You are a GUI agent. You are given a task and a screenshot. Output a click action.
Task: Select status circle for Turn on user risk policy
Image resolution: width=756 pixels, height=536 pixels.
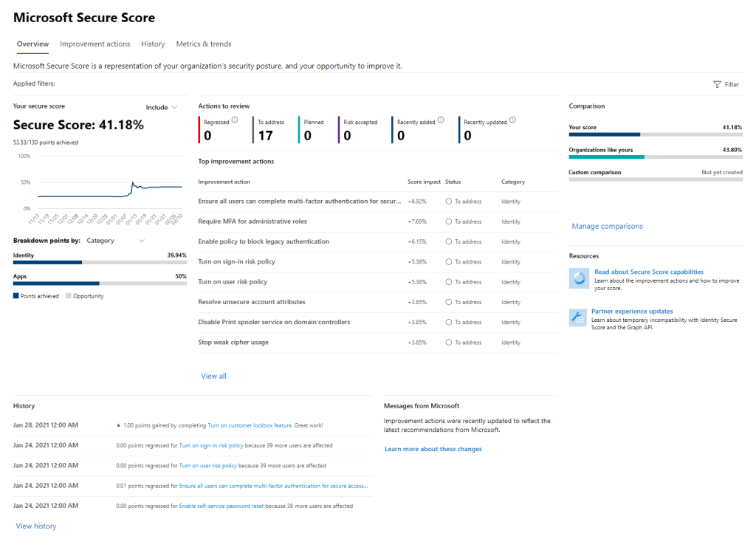click(449, 282)
